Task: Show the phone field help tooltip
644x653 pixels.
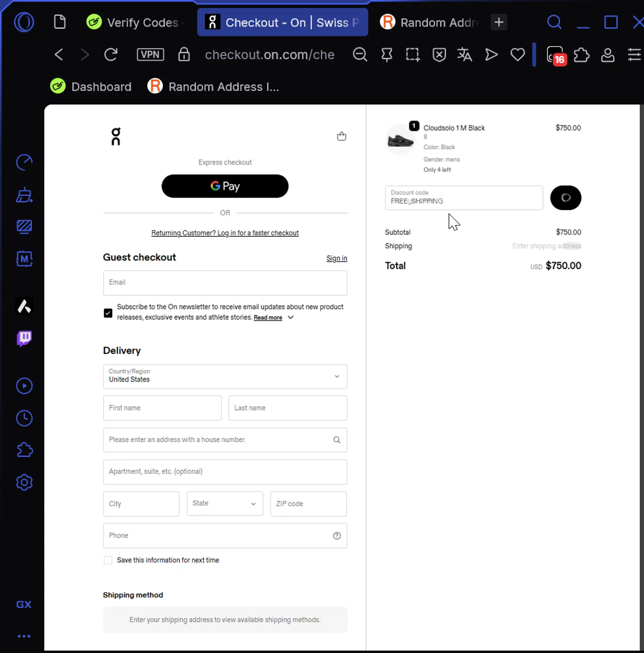Action: coord(337,536)
